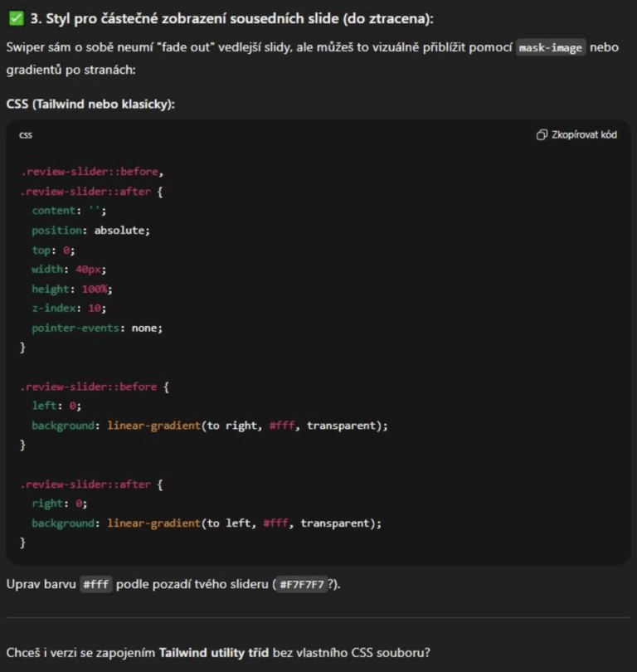Image resolution: width=637 pixels, height=672 pixels.
Task: Click the "css" language label of code block
Action: [26, 135]
